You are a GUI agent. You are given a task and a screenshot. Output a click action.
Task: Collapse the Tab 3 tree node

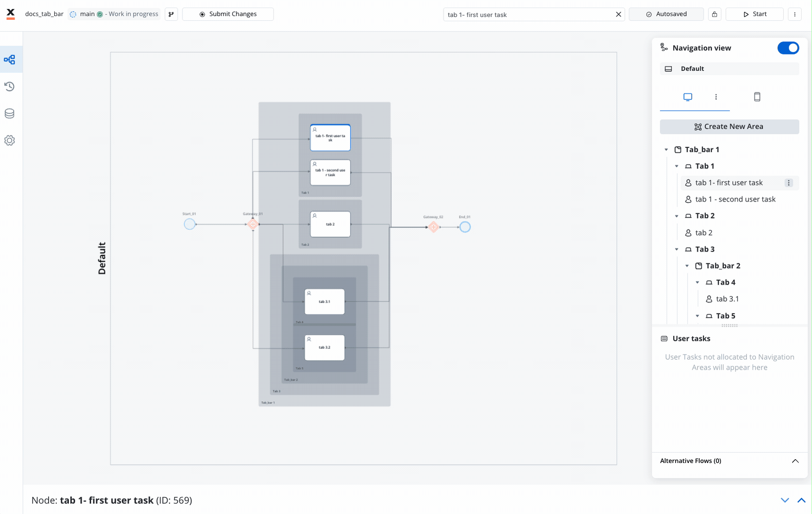coord(677,249)
